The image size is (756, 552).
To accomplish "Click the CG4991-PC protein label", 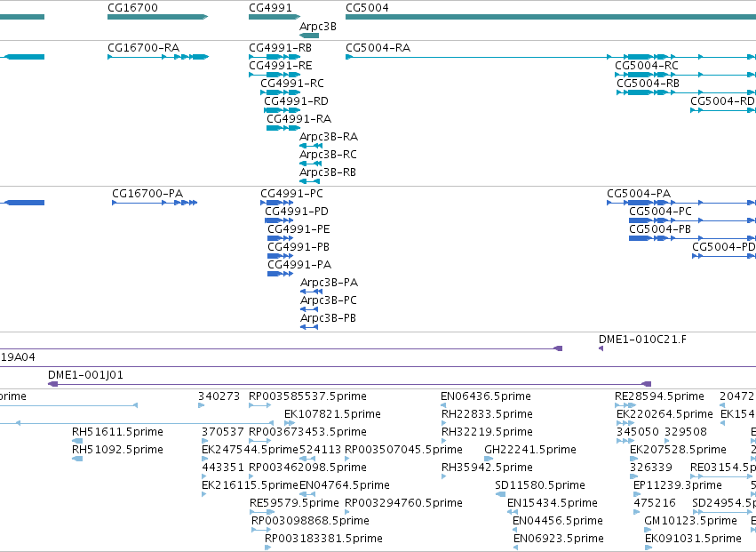I will tap(291, 194).
